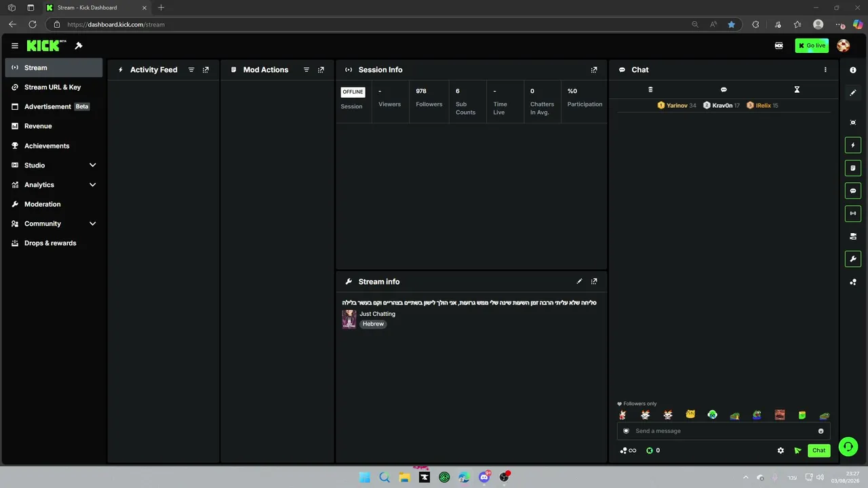Viewport: 868px width, 488px height.
Task: Click the Hebrew language tag
Action: point(373,324)
